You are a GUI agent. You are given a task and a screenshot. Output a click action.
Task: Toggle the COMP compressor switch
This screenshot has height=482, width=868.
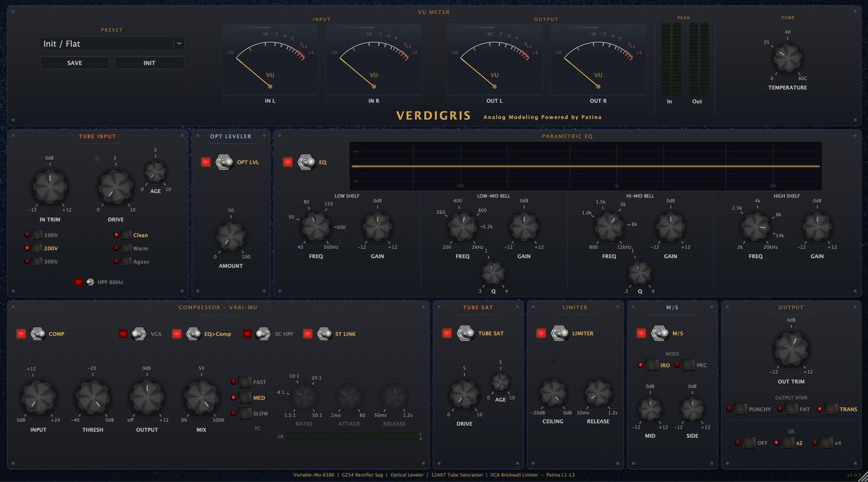click(x=38, y=334)
